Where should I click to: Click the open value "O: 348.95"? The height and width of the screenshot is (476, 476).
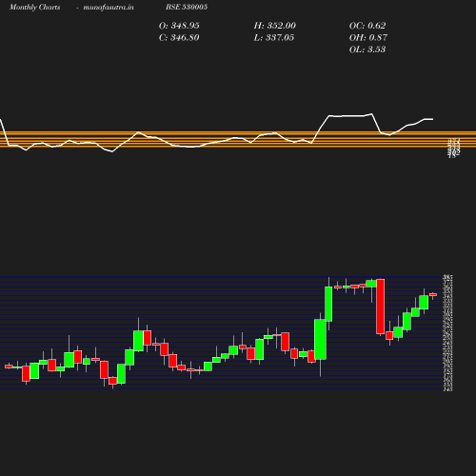click(179, 26)
